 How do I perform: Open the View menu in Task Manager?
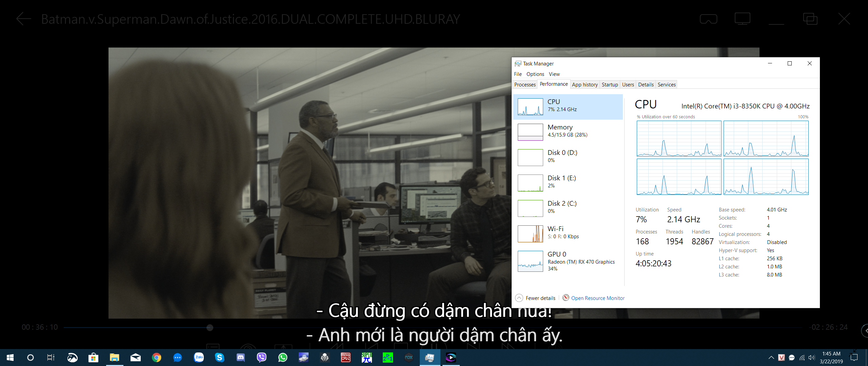[x=554, y=74]
